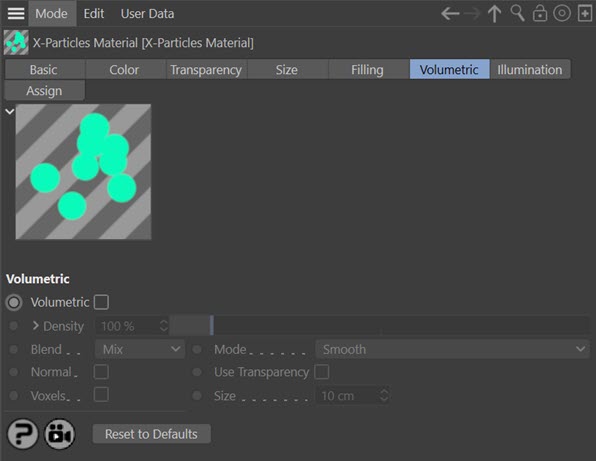The width and height of the screenshot is (596, 461).
Task: Switch to the Transparency tab
Action: pos(206,70)
